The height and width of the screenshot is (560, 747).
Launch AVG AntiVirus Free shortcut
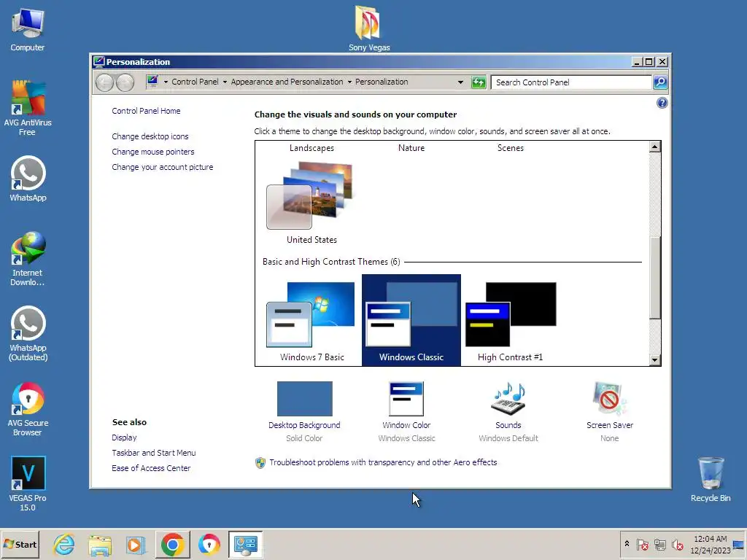click(28, 108)
